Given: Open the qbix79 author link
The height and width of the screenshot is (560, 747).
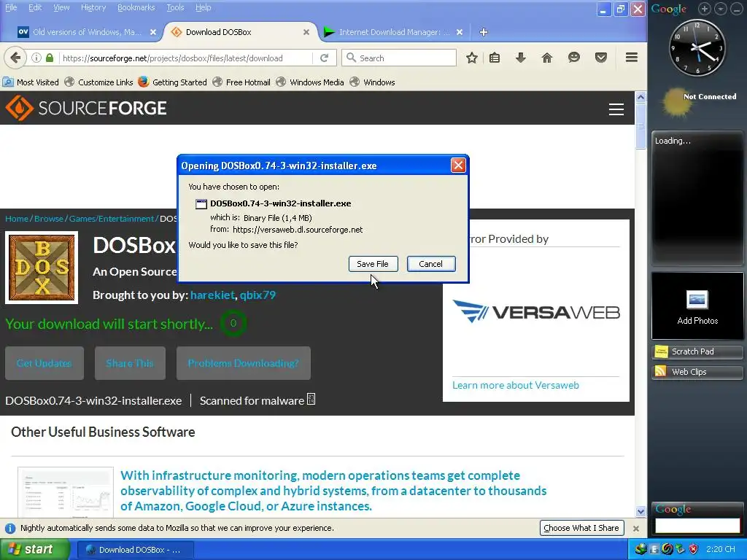Looking at the screenshot, I should (x=258, y=295).
